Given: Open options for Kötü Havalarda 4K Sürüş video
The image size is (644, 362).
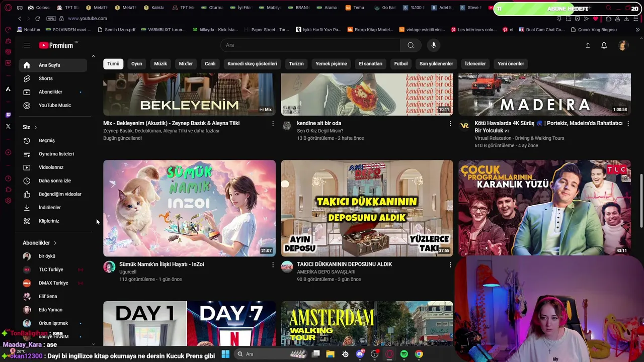Looking at the screenshot, I should 628,124.
